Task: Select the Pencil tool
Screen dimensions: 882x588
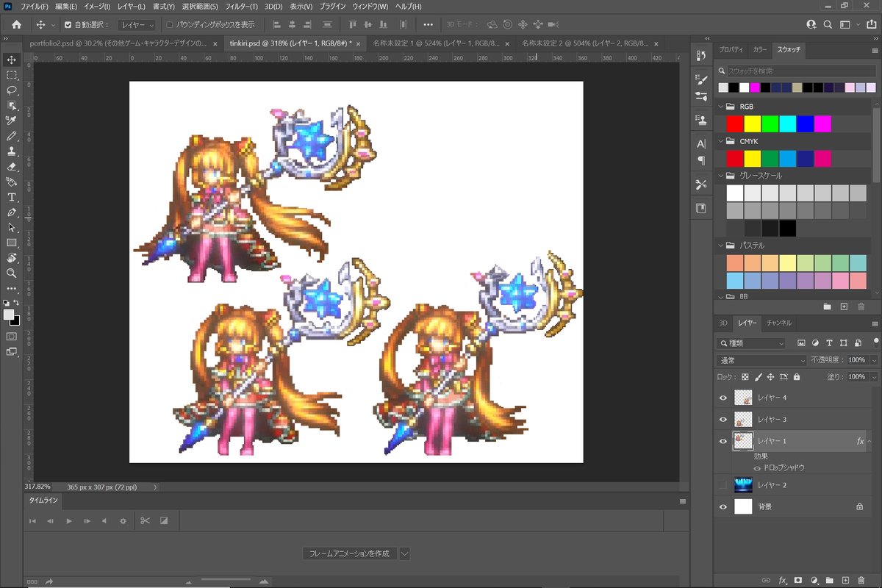Action: pos(12,136)
